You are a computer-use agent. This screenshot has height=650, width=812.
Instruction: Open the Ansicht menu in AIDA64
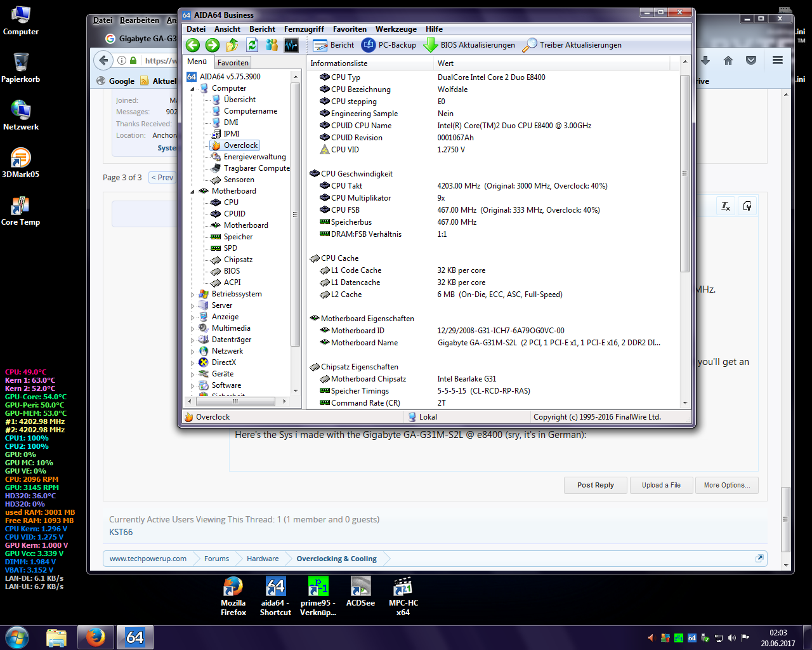(x=227, y=29)
